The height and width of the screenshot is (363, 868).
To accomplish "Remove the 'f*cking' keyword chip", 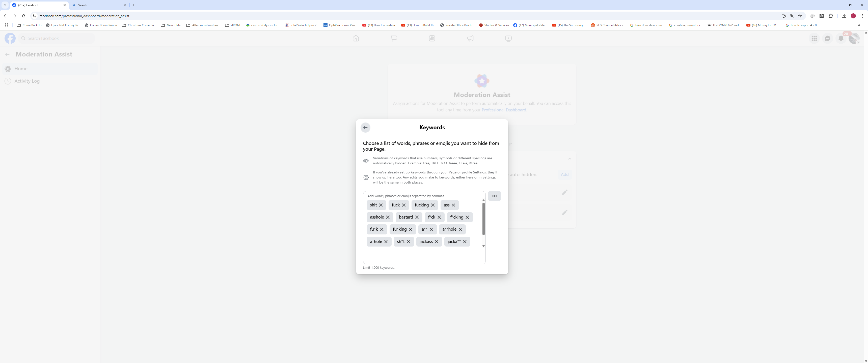I will click(467, 217).
